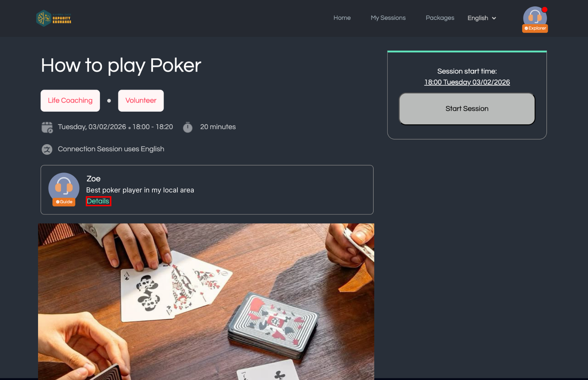Screen dimensions: 588x380
Task: Select the Life Coaching tag
Action: click(x=70, y=101)
